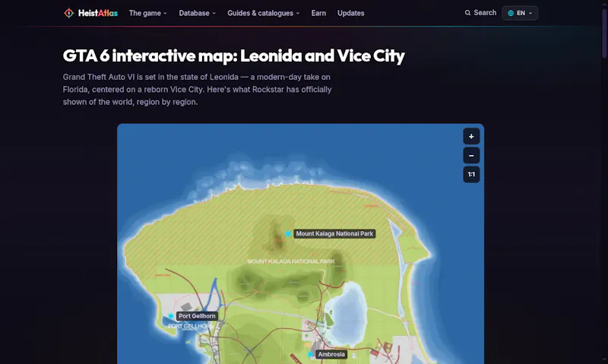Open the EN language selector
The height and width of the screenshot is (364, 608).
tap(520, 13)
